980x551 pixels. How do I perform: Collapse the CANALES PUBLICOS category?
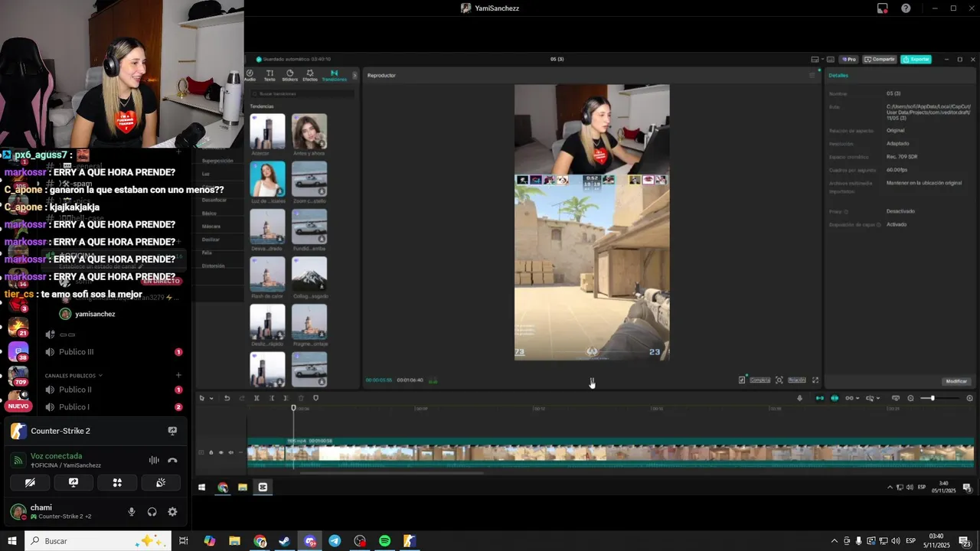click(x=73, y=376)
